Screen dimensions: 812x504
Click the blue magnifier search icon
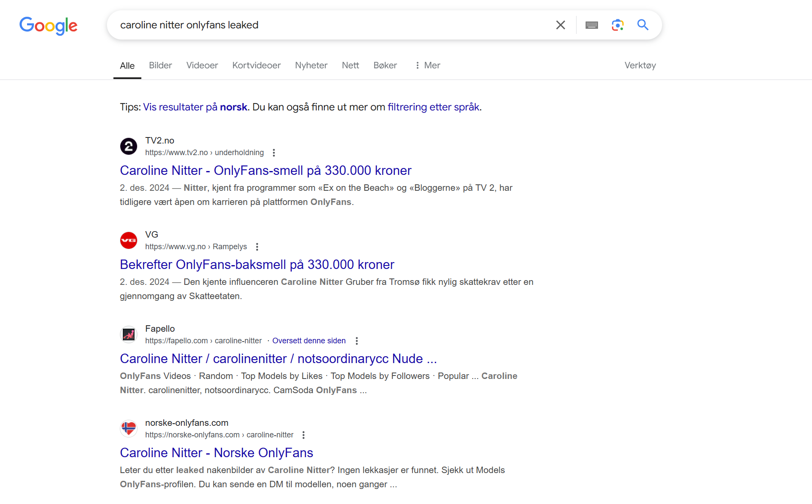coord(643,25)
